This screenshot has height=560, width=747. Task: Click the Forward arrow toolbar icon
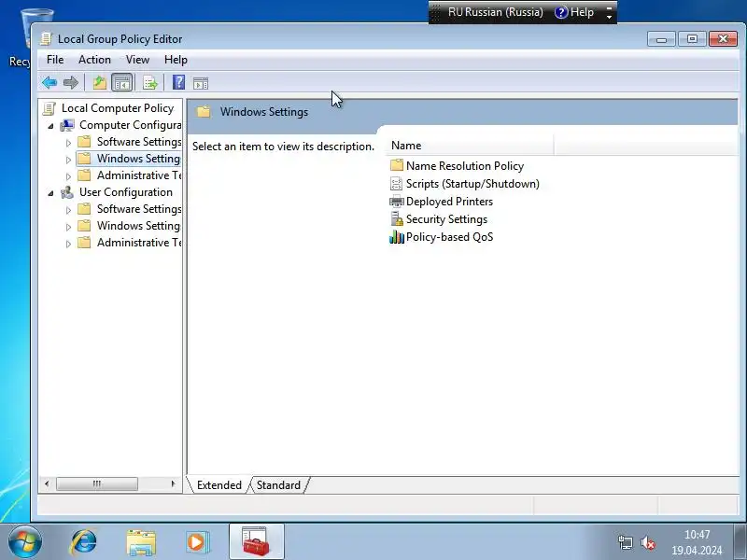71,83
